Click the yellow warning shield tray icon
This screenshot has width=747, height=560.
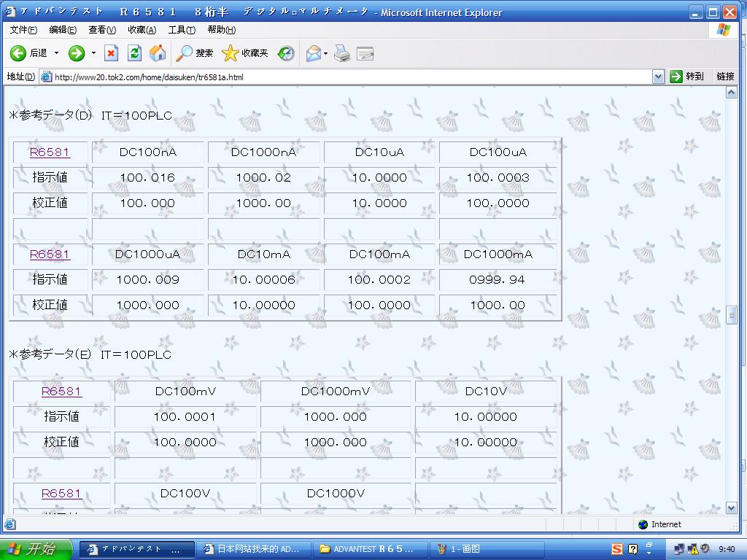[x=693, y=550]
